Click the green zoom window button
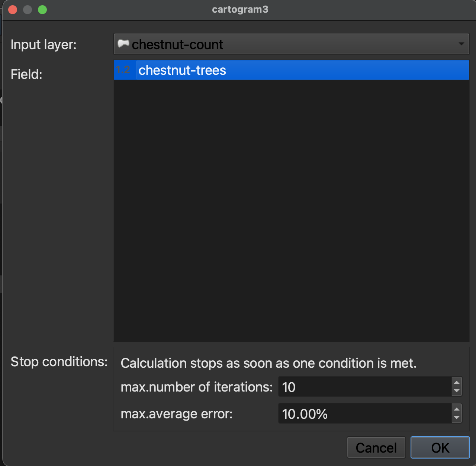This screenshot has height=466, width=476. 42,10
